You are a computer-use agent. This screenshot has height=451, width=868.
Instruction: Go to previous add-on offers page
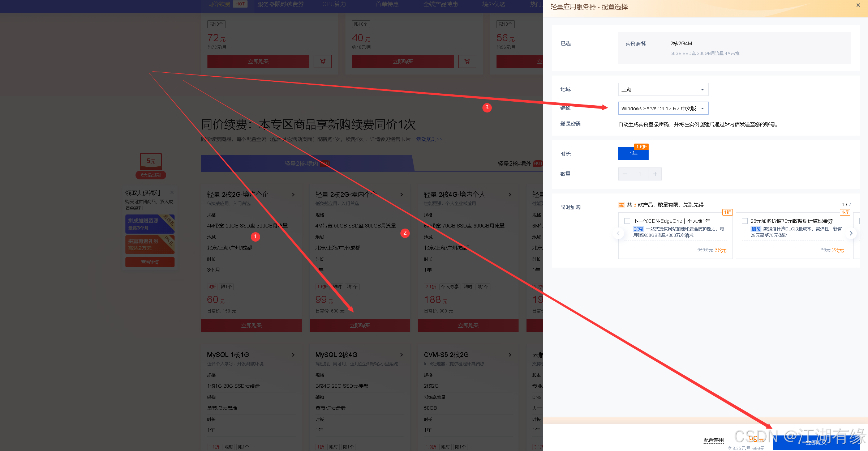pos(618,233)
